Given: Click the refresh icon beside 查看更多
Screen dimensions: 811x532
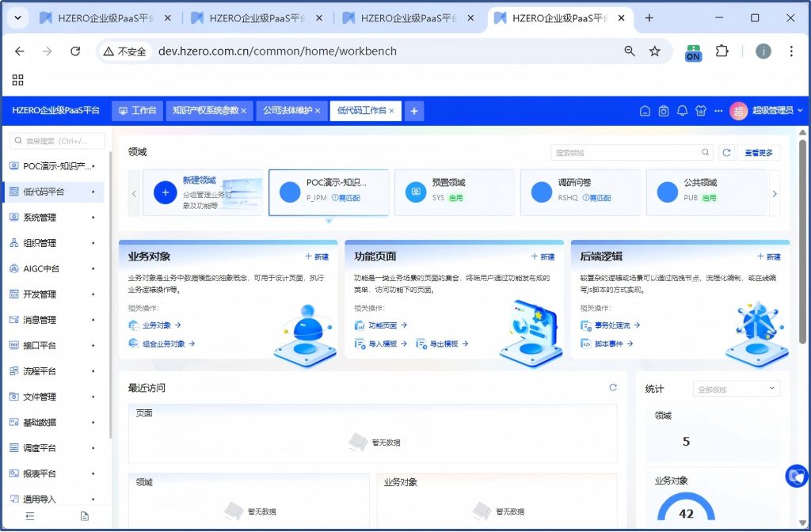Looking at the screenshot, I should [x=726, y=153].
